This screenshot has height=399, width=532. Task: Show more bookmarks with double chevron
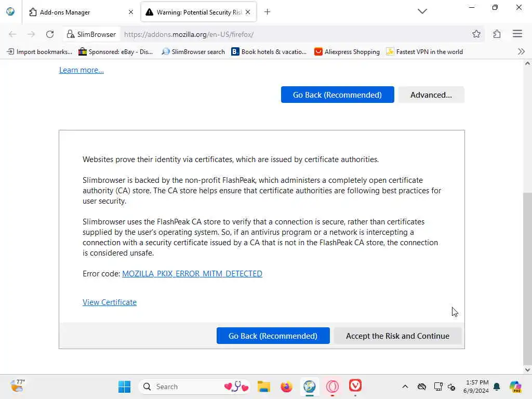tap(521, 51)
